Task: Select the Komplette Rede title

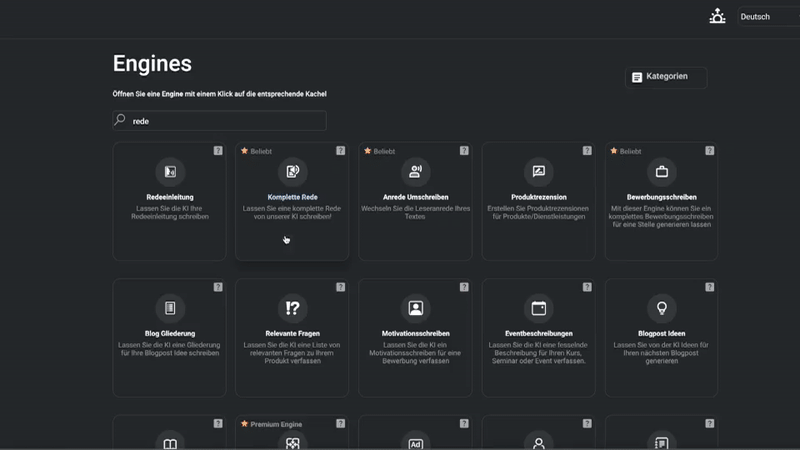Action: [x=292, y=197]
